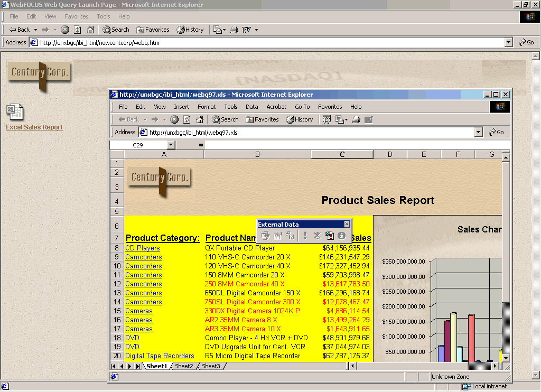
Task: Click the first-sheet tab navigation arrow
Action: point(114,366)
